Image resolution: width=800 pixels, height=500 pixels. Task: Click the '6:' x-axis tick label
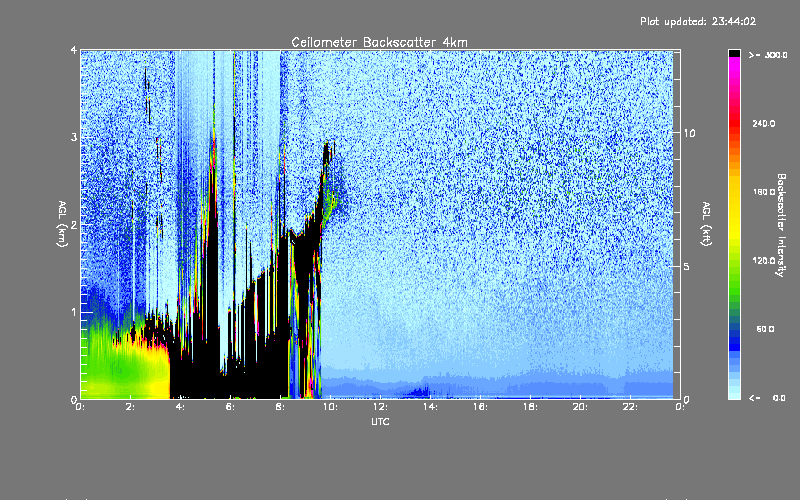(x=230, y=407)
